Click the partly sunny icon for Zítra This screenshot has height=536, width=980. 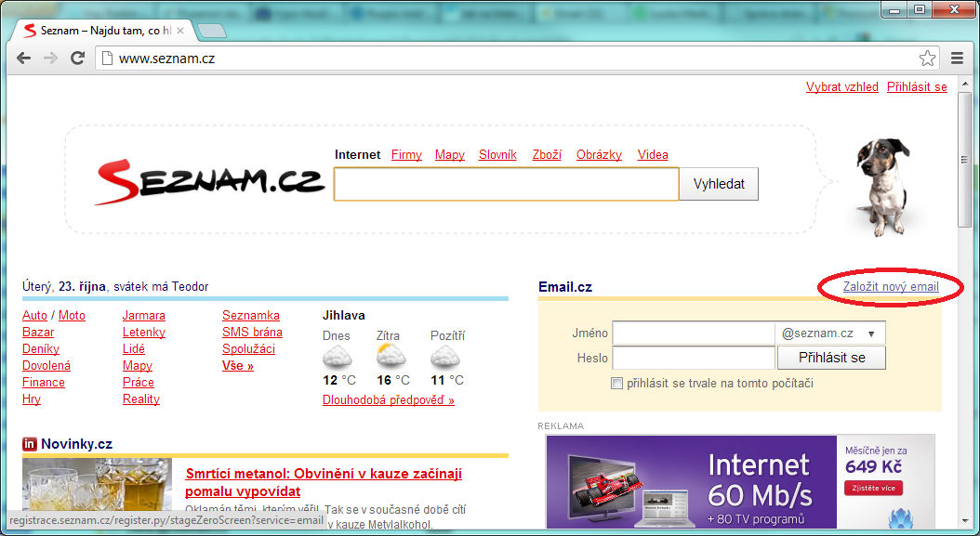[391, 356]
